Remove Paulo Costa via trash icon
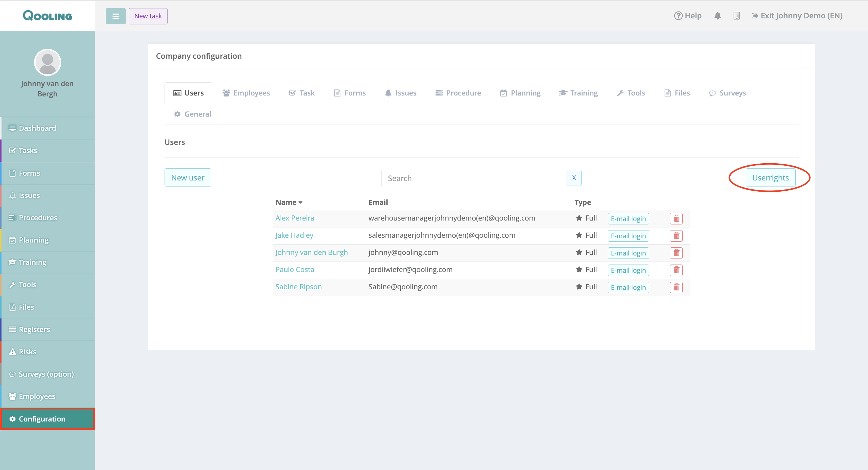 tap(676, 270)
